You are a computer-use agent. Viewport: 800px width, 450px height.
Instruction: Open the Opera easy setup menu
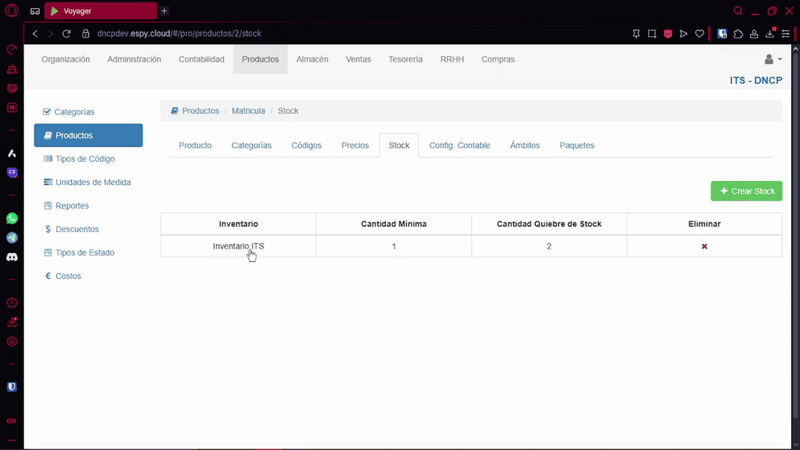pos(786,33)
